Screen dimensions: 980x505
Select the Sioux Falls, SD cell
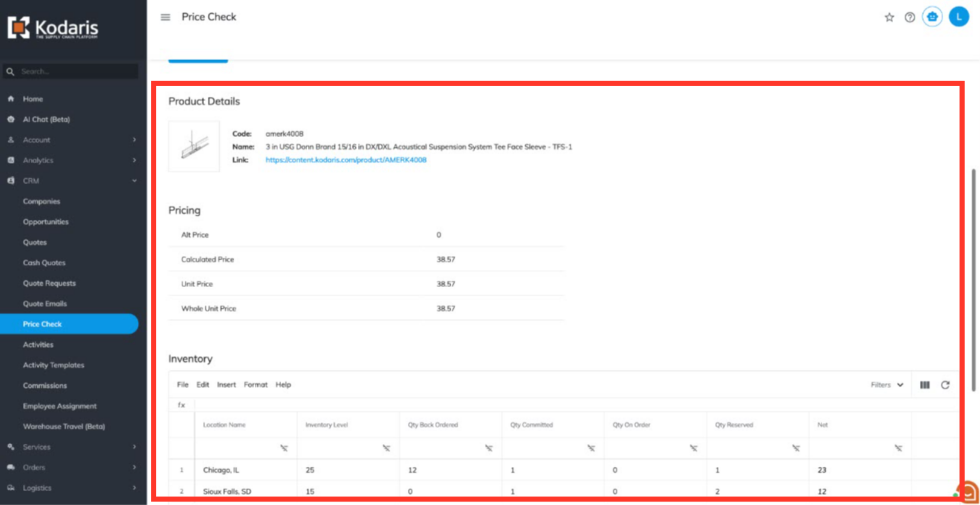[x=246, y=491]
